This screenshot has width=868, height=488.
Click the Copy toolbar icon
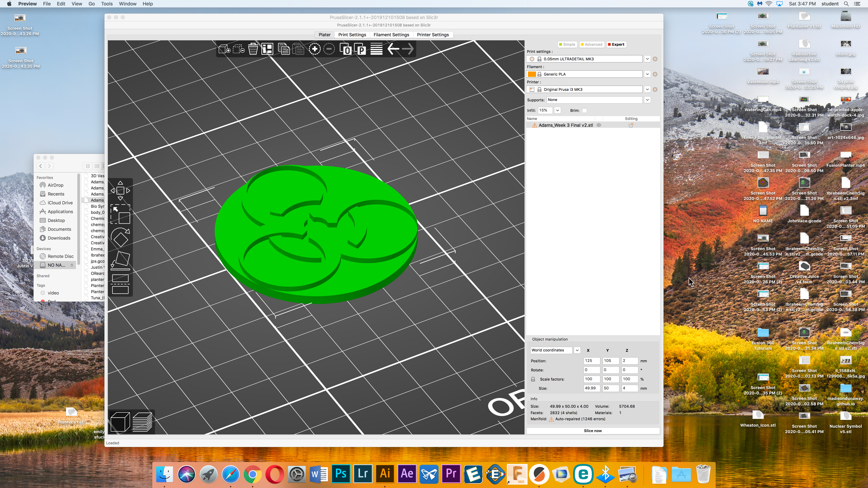(x=284, y=49)
